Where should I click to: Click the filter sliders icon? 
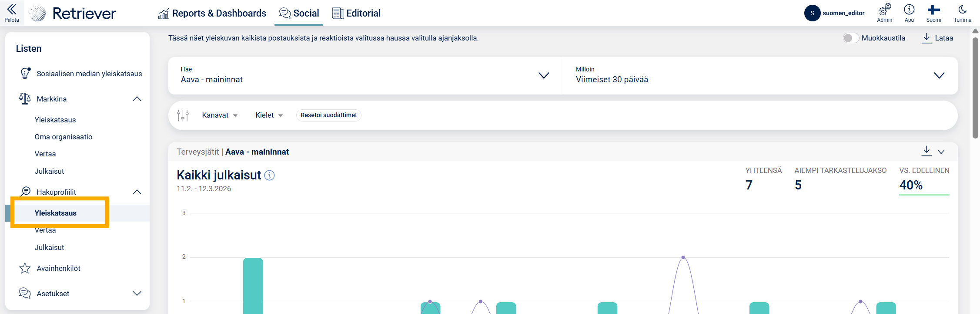[183, 115]
